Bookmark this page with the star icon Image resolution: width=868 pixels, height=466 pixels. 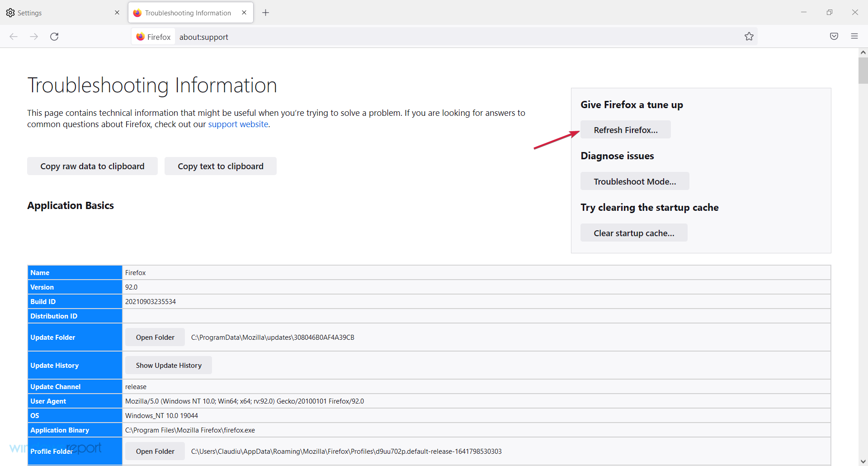pyautogui.click(x=749, y=37)
